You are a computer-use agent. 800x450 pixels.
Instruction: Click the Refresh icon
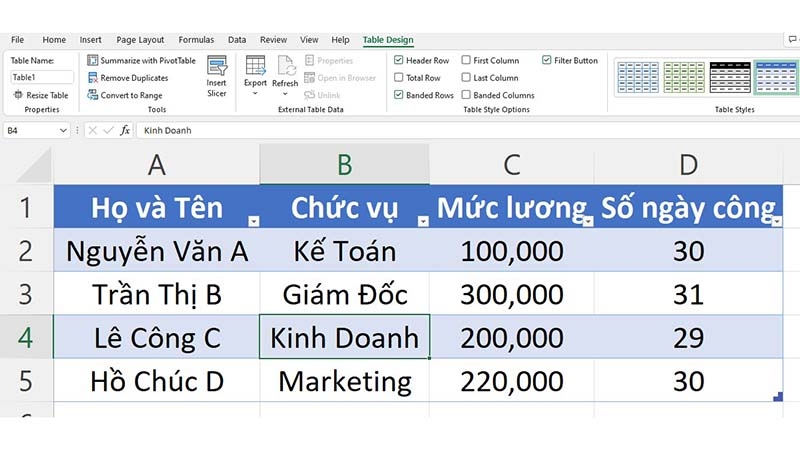point(285,66)
